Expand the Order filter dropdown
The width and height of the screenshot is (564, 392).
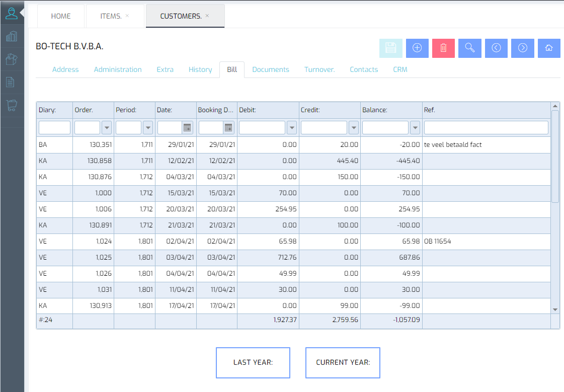[107, 128]
